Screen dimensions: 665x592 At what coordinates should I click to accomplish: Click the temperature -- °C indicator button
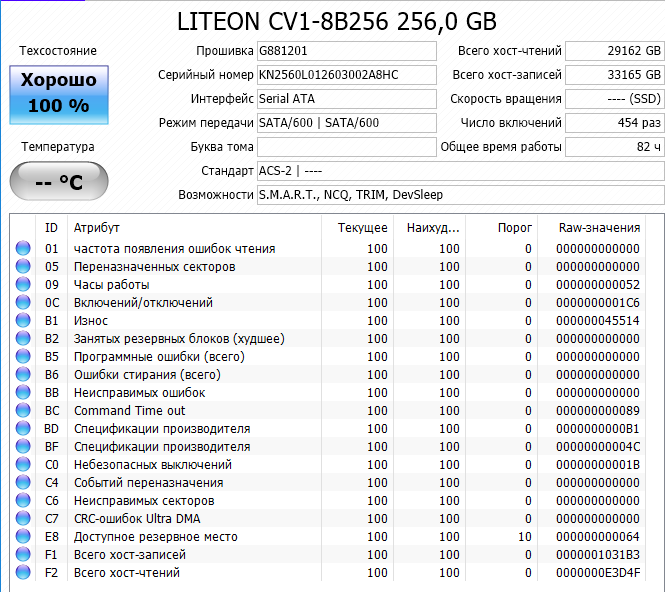pyautogui.click(x=59, y=182)
